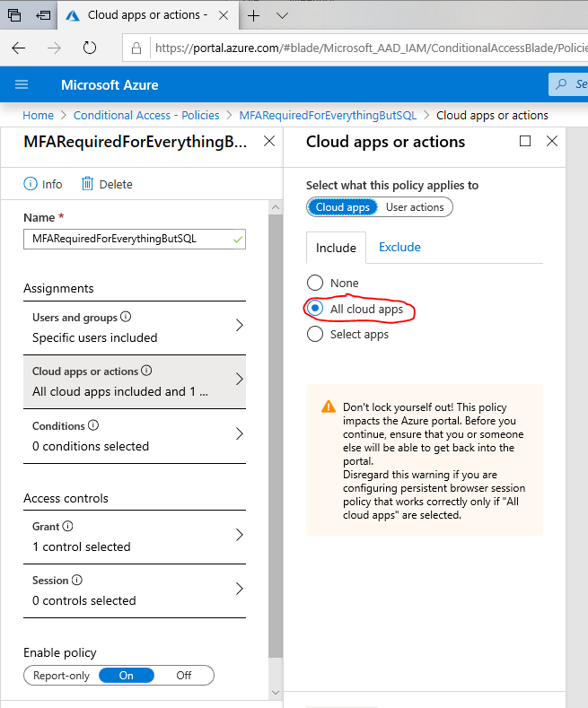
Task: Select the None radio button
Action: (315, 283)
